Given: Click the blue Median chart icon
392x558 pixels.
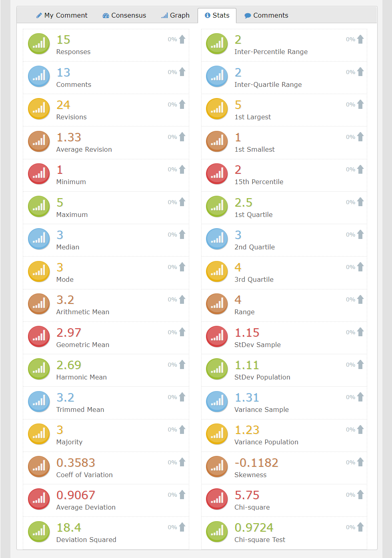Looking at the screenshot, I should click(39, 239).
